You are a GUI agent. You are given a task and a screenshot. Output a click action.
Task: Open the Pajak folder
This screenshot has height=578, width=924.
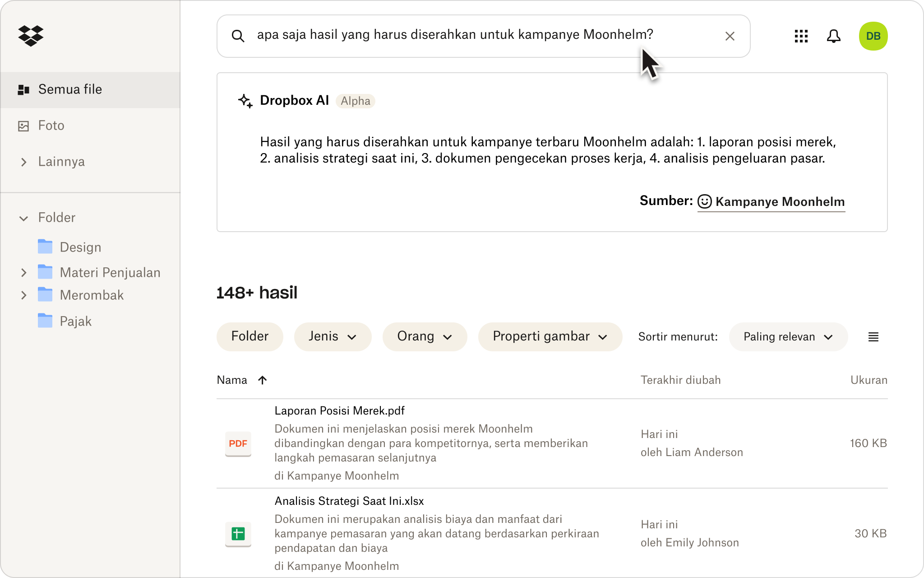coord(75,321)
